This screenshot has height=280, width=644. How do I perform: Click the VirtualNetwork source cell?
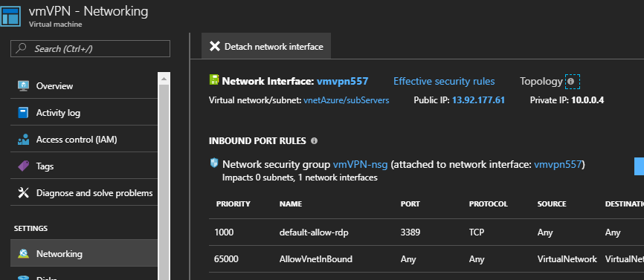(x=567, y=259)
